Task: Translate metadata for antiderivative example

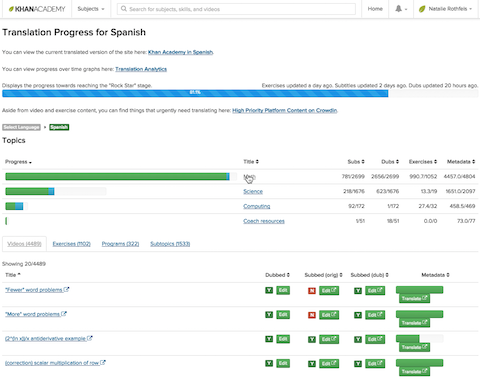Action: [x=414, y=347]
